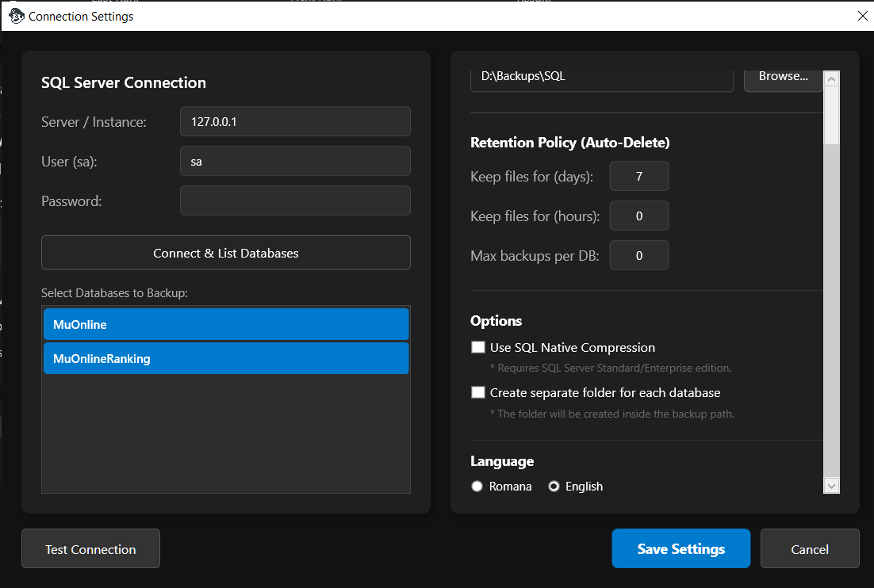Click Save Settings button
874x588 pixels.
[680, 548]
